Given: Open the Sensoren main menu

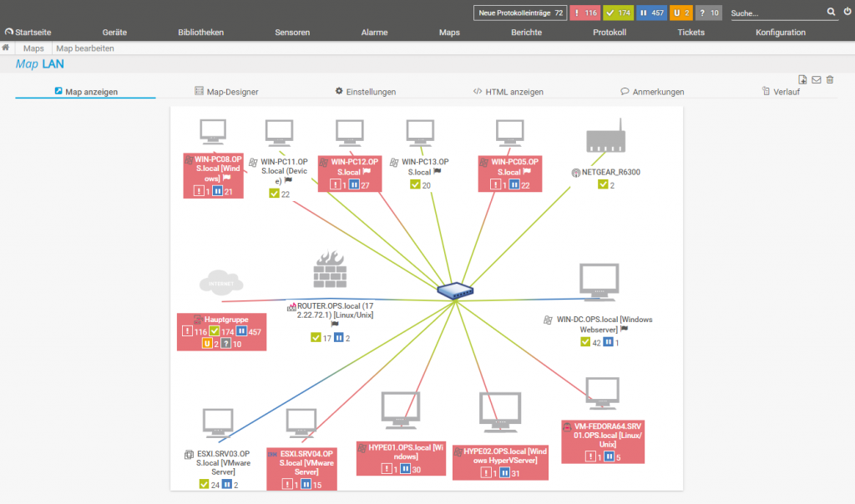Looking at the screenshot, I should click(x=292, y=33).
